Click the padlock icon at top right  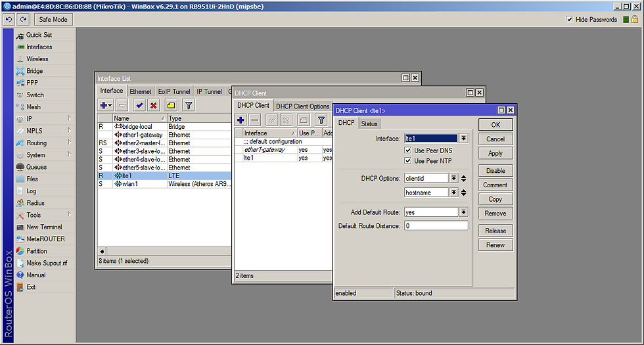point(635,19)
